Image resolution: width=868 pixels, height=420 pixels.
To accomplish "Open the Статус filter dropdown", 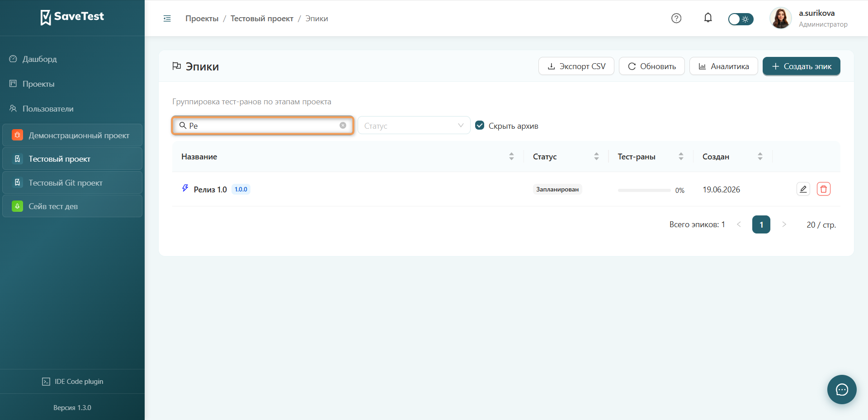I will click(x=414, y=126).
